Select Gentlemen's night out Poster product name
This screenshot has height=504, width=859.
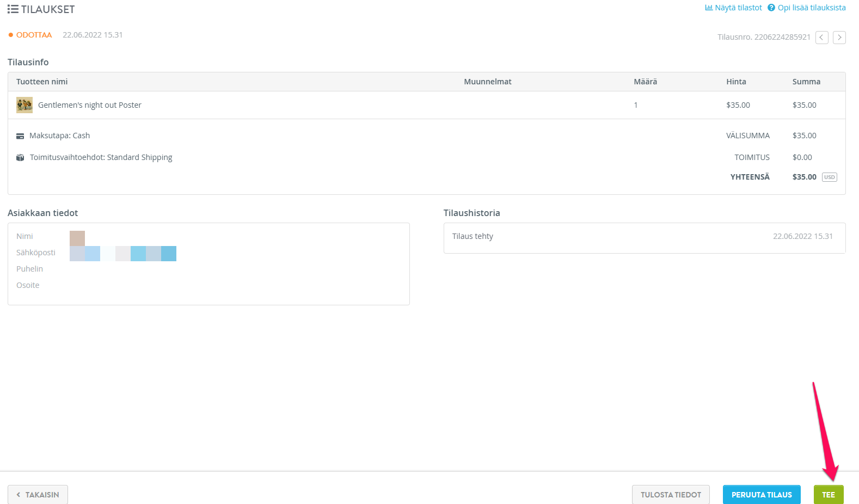(90, 105)
